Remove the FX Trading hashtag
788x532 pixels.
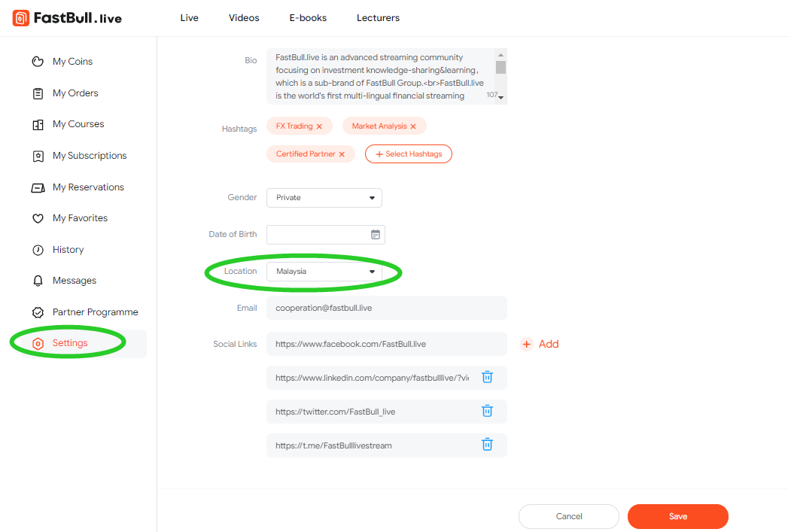(x=319, y=126)
